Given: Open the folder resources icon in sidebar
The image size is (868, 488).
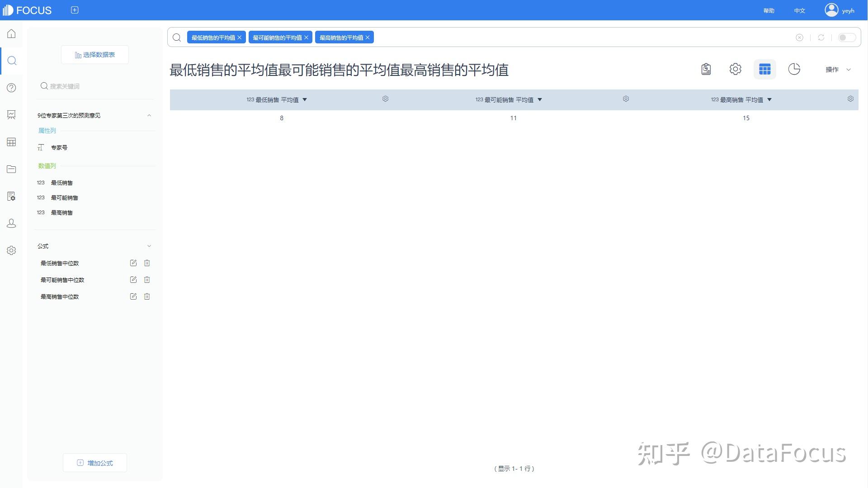Looking at the screenshot, I should pyautogui.click(x=11, y=169).
